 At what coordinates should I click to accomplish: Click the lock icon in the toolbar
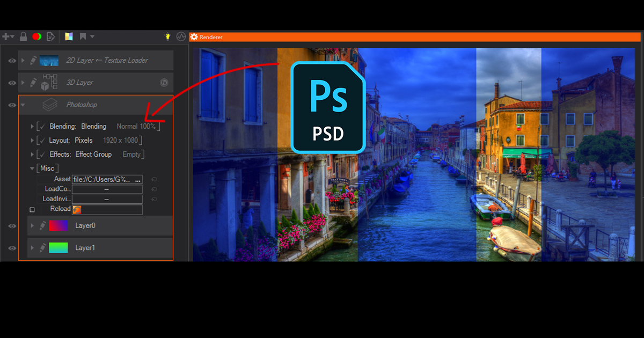pos(23,36)
